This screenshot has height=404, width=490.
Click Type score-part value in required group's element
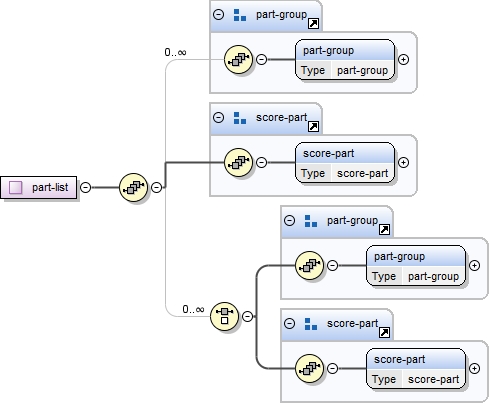coord(362,173)
